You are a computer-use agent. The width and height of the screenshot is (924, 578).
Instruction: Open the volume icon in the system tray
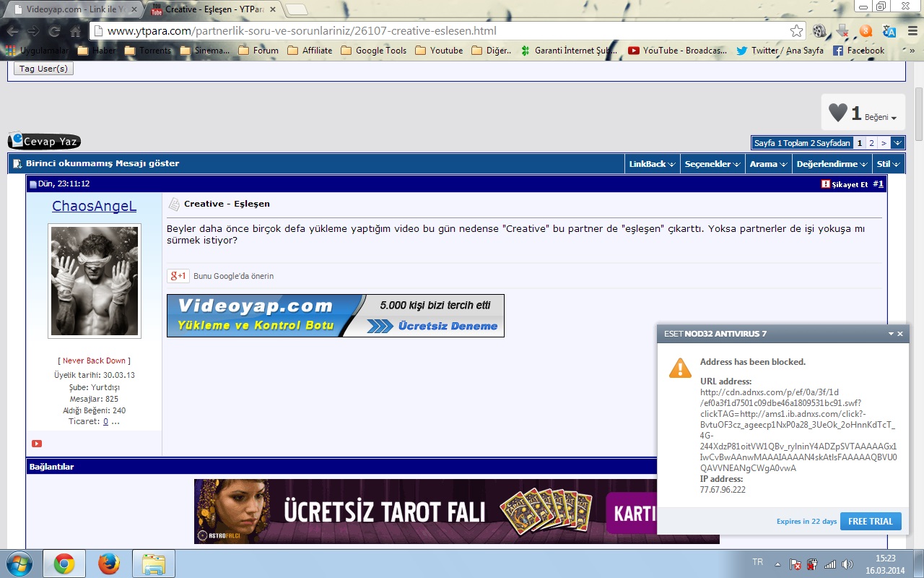(x=846, y=563)
